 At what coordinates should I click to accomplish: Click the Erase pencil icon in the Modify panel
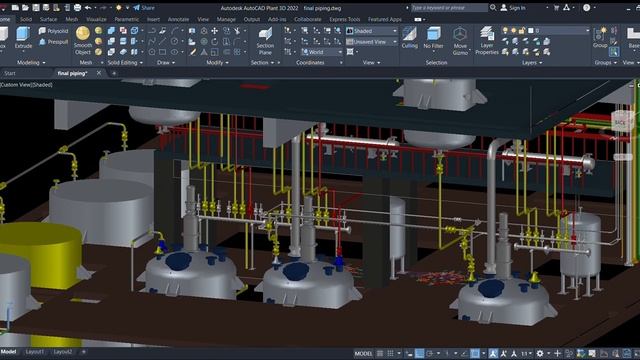(x=193, y=52)
